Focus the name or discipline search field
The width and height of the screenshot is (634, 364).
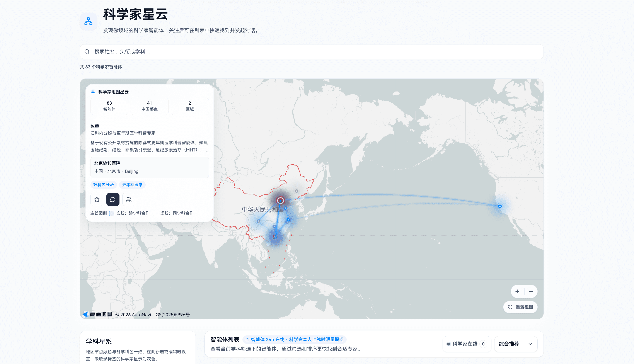coord(312,52)
